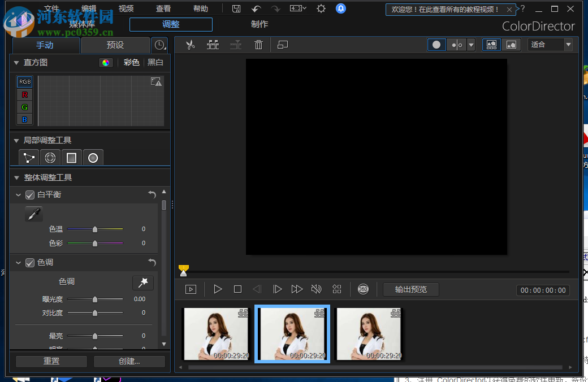
Task: Click the delete clip trash icon
Action: [258, 45]
